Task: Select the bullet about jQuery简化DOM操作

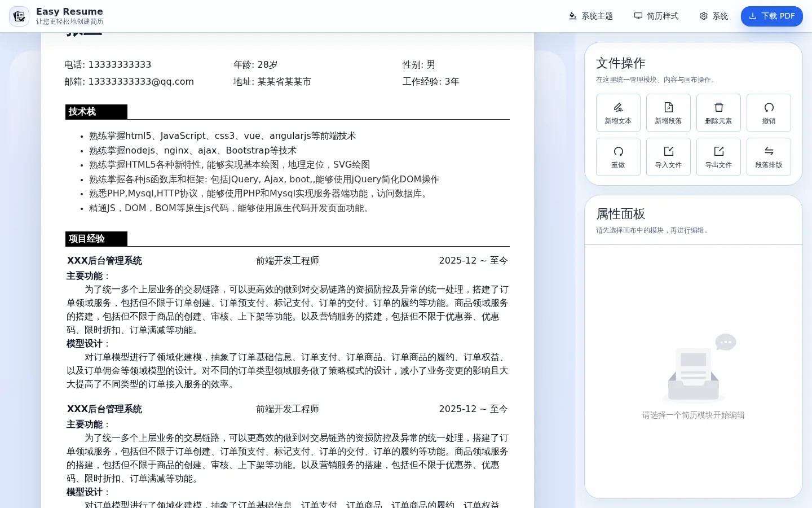Action: pyautogui.click(x=264, y=179)
